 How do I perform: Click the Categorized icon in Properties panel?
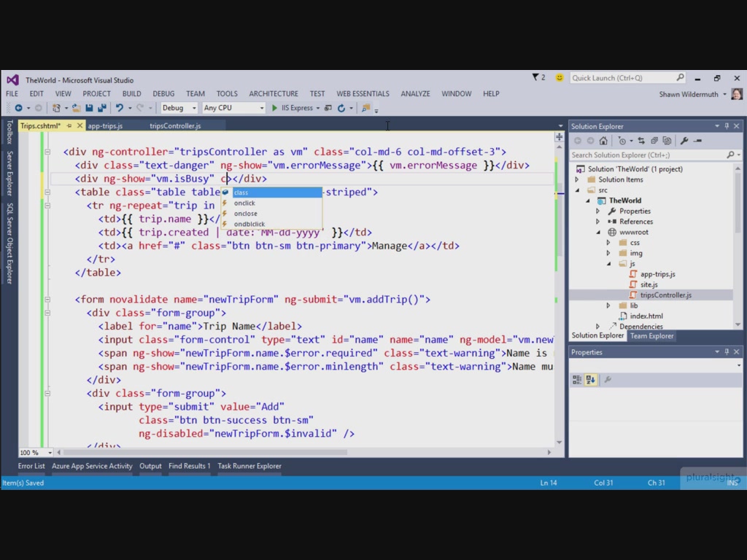pyautogui.click(x=577, y=379)
